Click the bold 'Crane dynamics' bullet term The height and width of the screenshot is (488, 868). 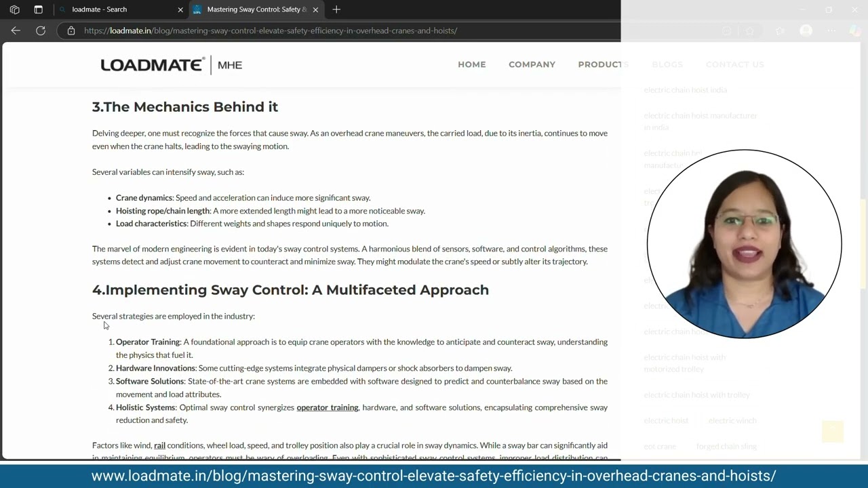tap(144, 198)
